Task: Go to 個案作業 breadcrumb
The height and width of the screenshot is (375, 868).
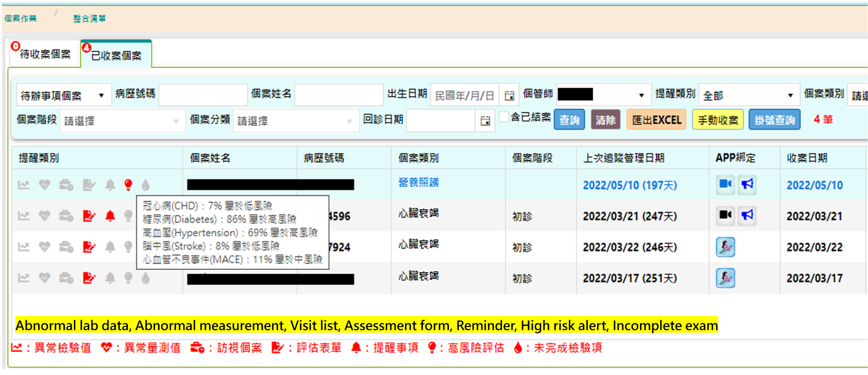Action: click(20, 19)
